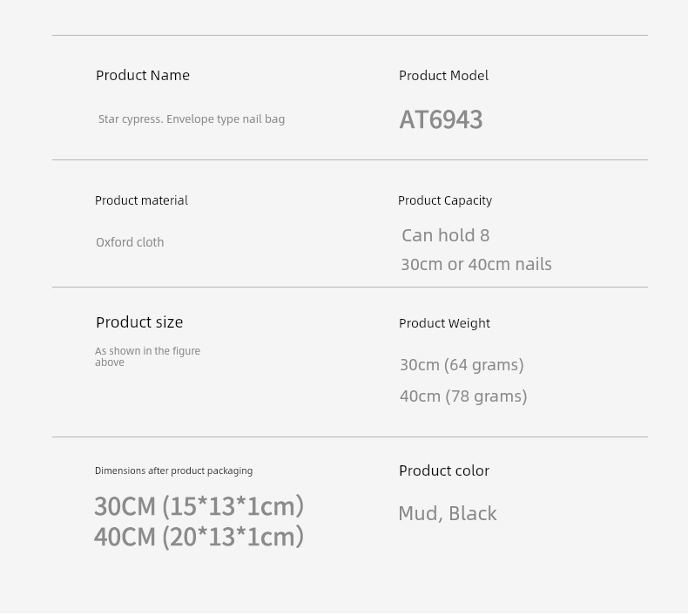Click the '40CM (20*13*1cm)' dimension
Screen dimensions: 688x616
199,537
